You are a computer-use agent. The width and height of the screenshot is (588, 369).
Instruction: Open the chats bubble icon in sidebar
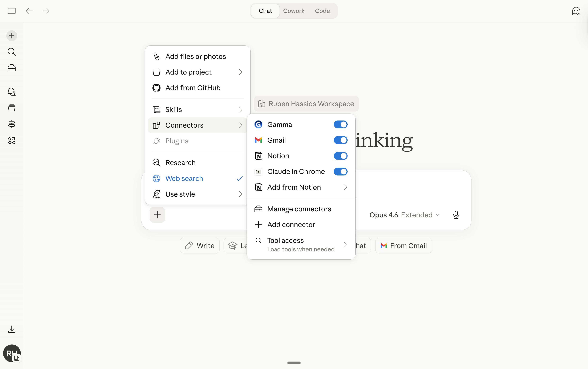click(x=12, y=92)
